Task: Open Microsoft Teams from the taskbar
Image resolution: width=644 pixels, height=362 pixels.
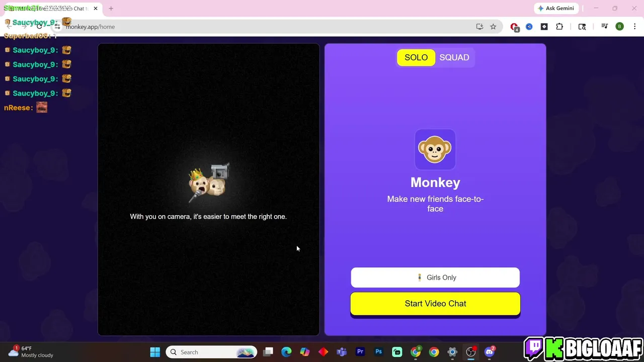Action: click(342, 352)
